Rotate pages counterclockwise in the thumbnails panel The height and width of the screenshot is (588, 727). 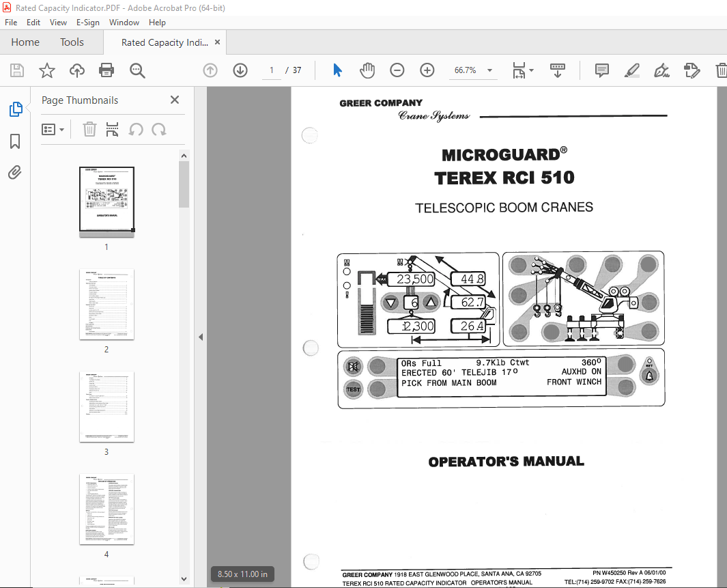click(x=136, y=129)
